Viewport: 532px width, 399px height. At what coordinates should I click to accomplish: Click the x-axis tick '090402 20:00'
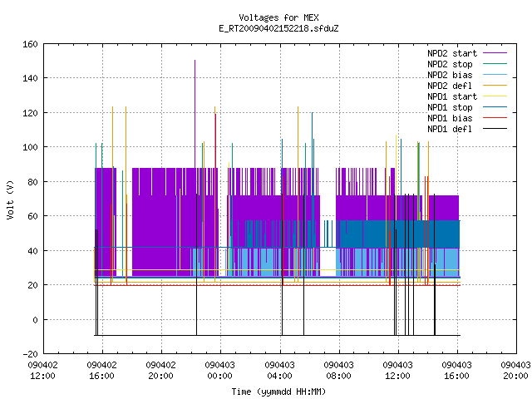(160, 371)
